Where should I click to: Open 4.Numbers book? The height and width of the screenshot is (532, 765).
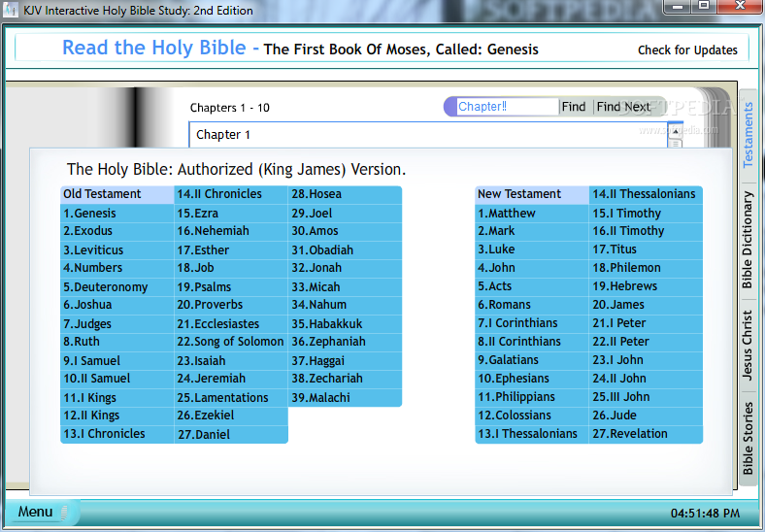coord(117,269)
